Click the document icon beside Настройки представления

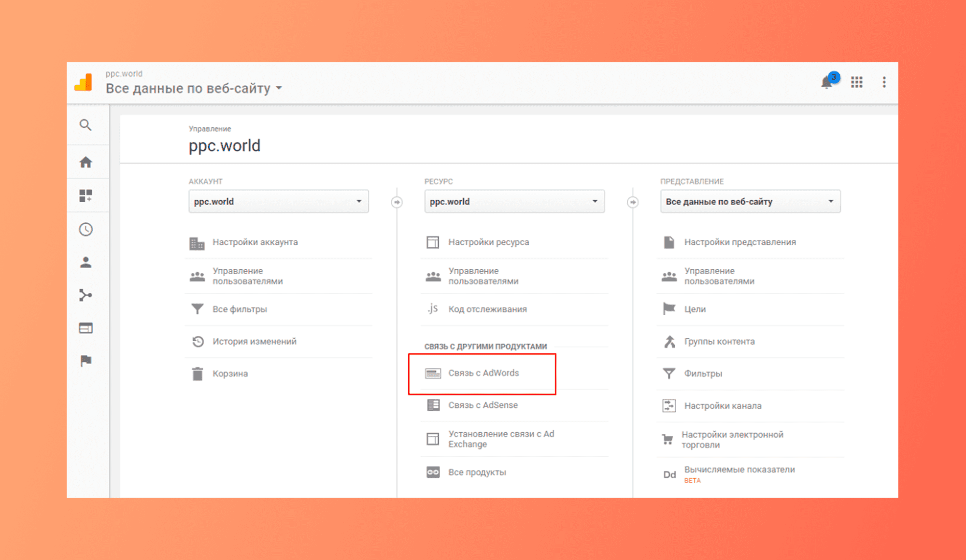pyautogui.click(x=669, y=242)
